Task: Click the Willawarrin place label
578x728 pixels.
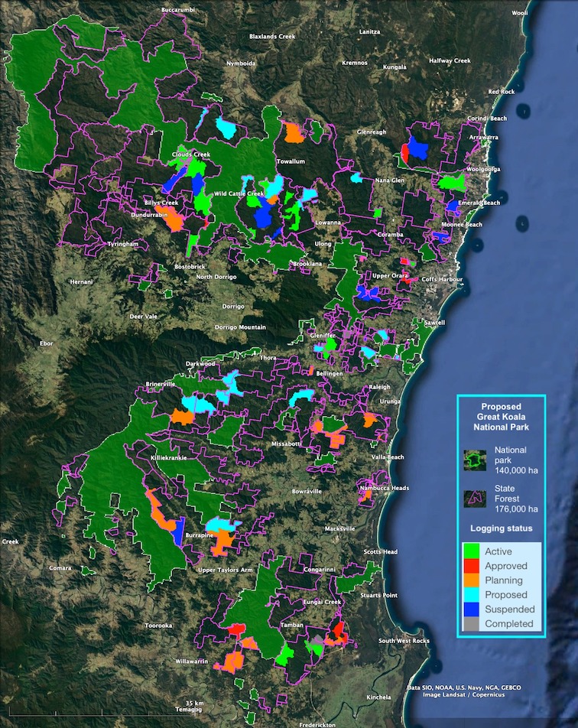Action: pos(192,661)
